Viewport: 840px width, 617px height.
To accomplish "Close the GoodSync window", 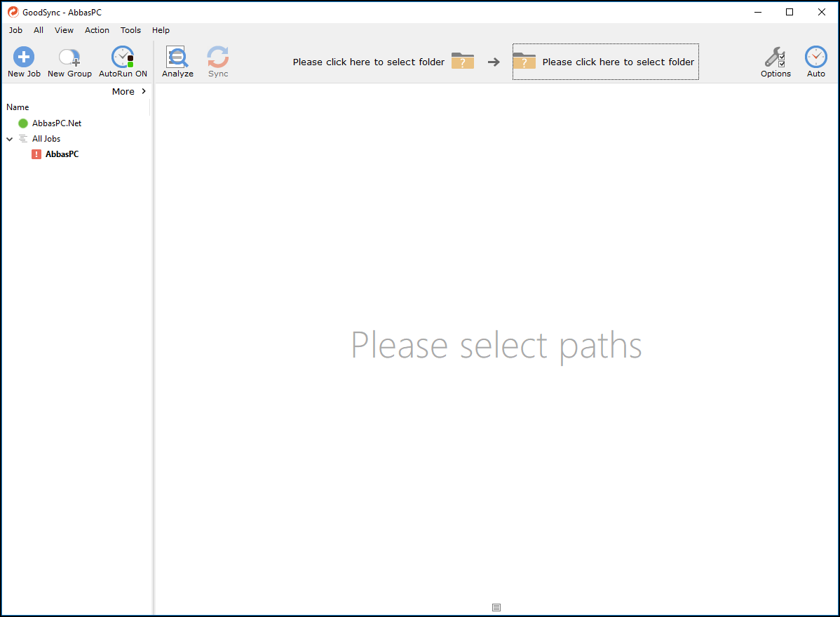I will click(821, 12).
